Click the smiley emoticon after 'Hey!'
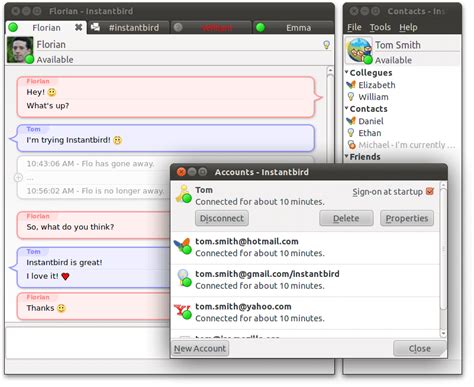 coord(52,92)
